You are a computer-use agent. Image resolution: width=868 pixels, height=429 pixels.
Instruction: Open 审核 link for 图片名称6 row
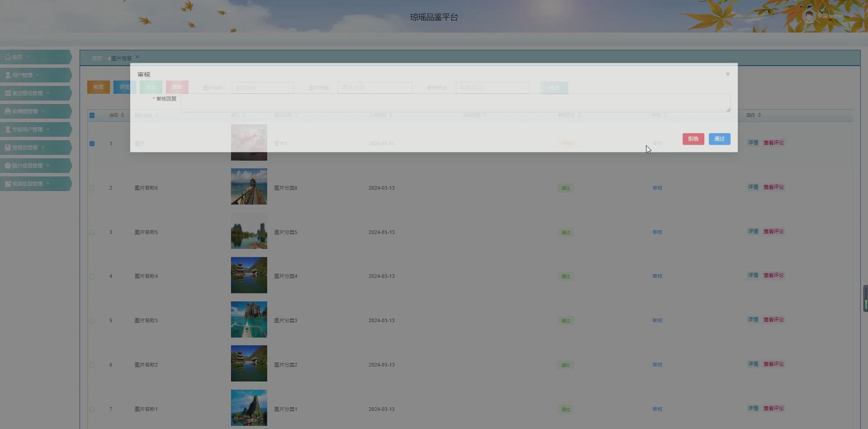(x=657, y=188)
